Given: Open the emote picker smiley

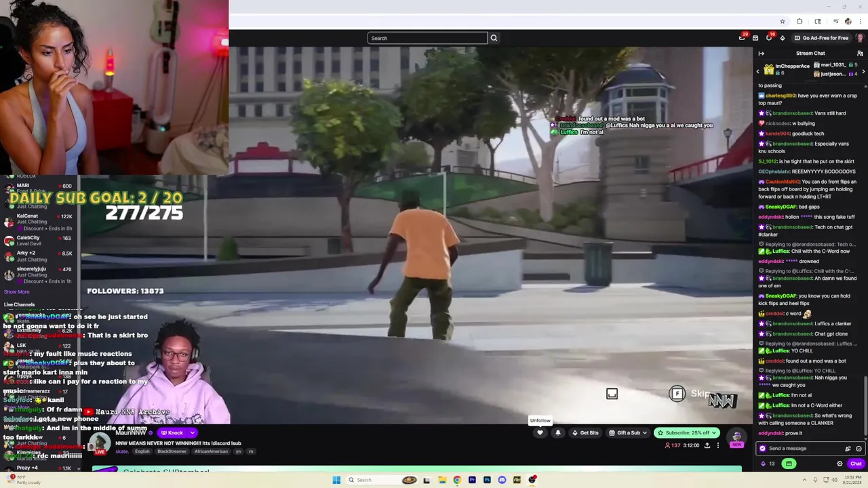Looking at the screenshot, I should pos(859,448).
